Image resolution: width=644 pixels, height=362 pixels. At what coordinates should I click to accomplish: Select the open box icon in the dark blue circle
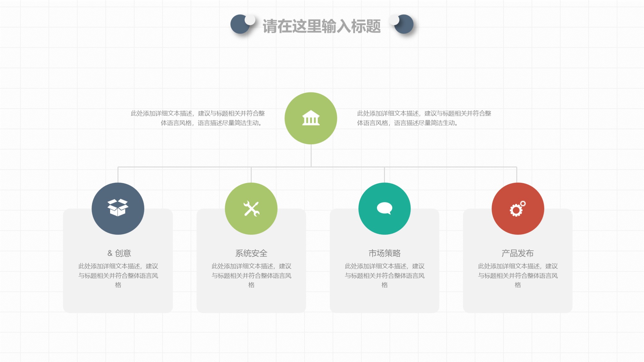click(118, 208)
